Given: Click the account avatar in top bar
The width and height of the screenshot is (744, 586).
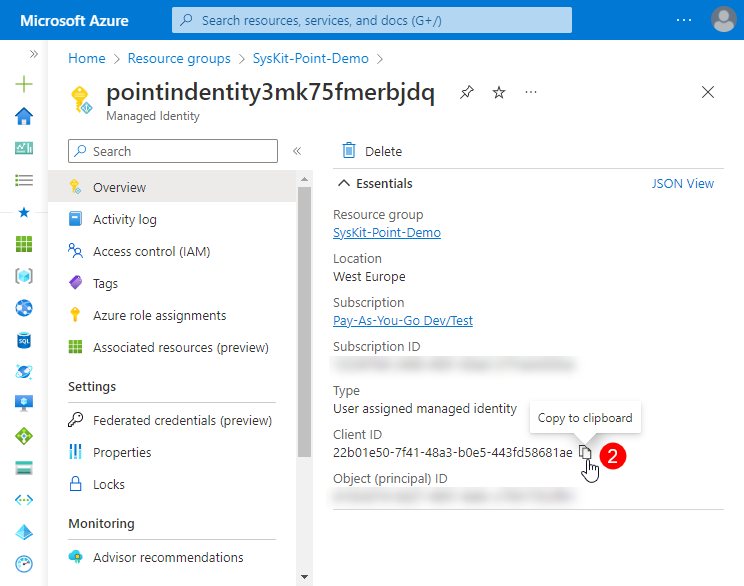Looking at the screenshot, I should (x=724, y=19).
